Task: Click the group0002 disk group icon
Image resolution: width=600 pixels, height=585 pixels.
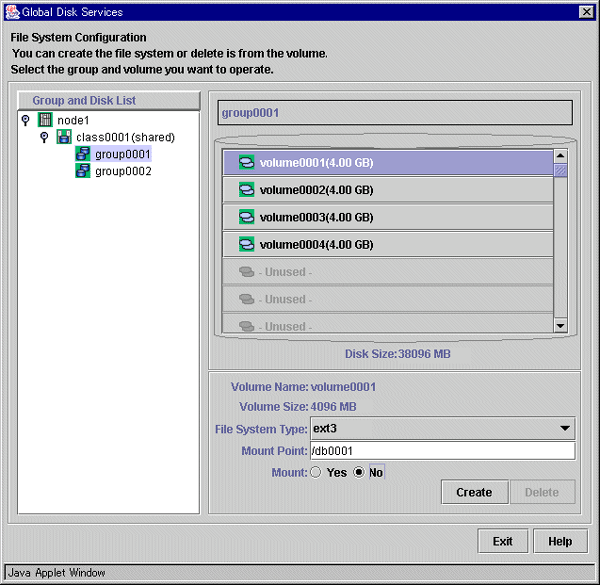Action: [83, 171]
